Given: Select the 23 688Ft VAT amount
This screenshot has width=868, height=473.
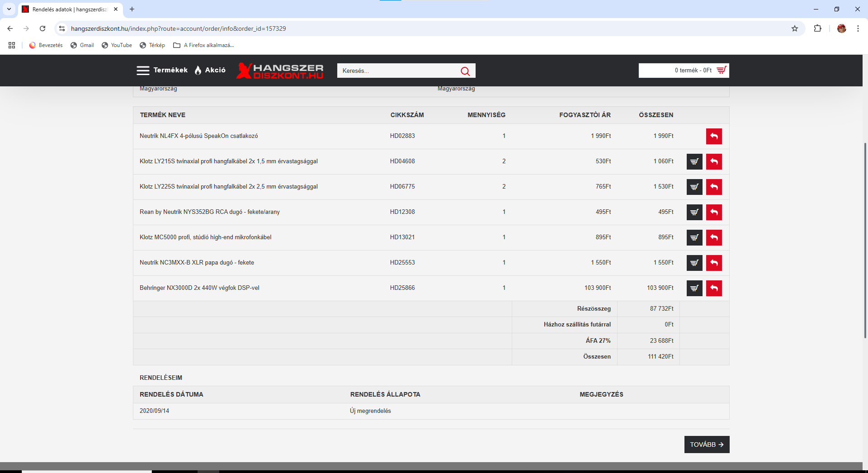Looking at the screenshot, I should [x=662, y=341].
